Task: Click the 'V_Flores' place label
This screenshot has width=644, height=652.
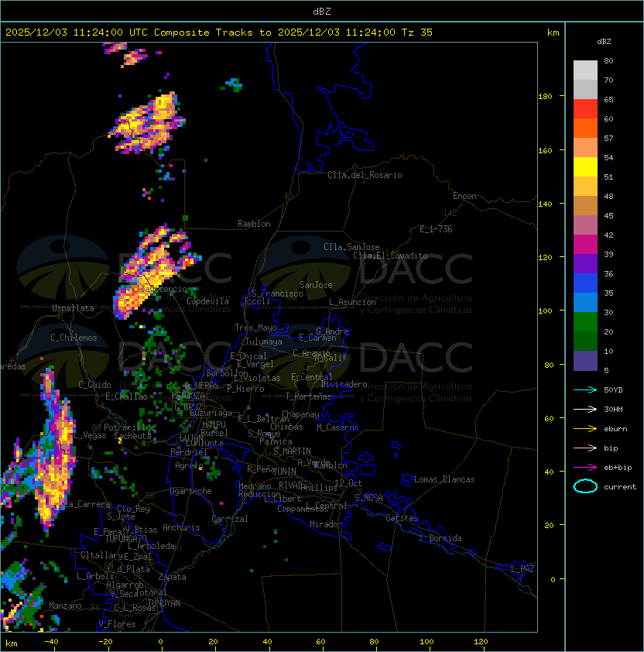Action: pos(117,624)
